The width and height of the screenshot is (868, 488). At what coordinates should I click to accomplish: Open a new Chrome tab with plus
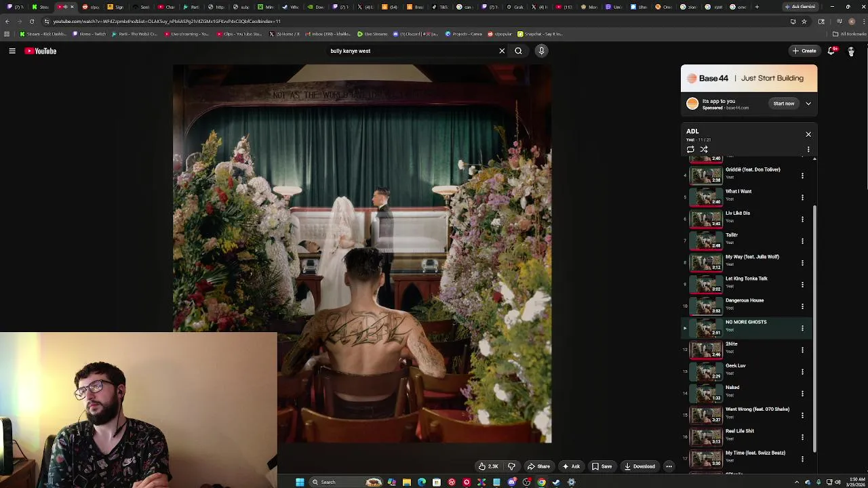click(x=757, y=7)
